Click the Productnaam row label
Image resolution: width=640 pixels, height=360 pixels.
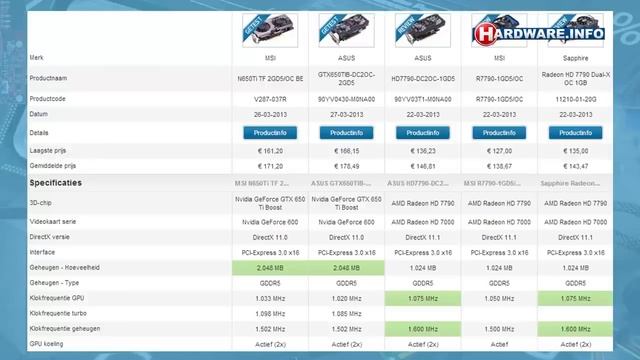click(48, 78)
